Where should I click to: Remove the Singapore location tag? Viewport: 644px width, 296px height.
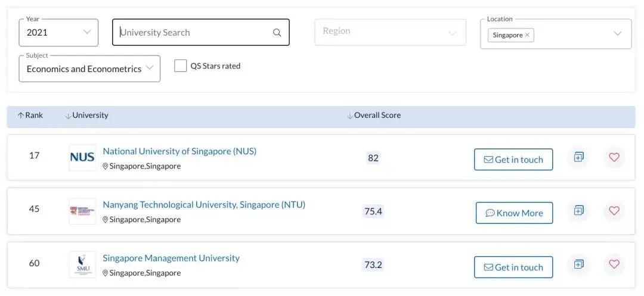[x=527, y=35]
